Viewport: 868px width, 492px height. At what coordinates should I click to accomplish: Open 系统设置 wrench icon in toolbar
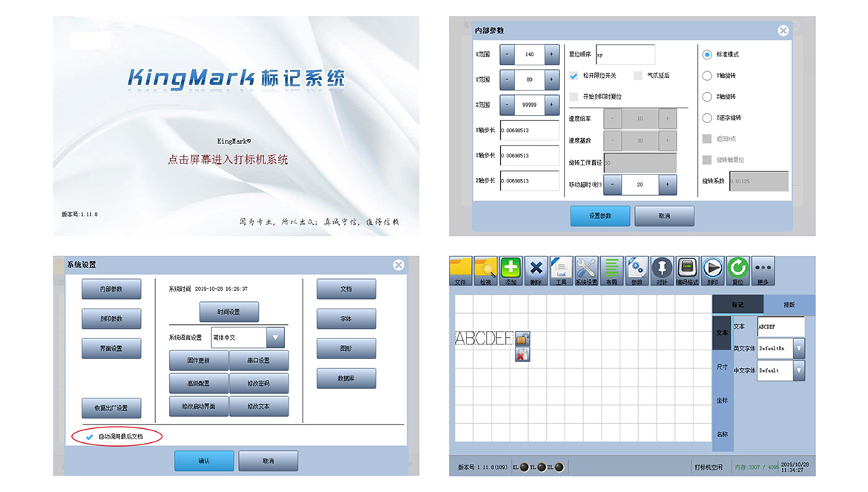pos(586,271)
